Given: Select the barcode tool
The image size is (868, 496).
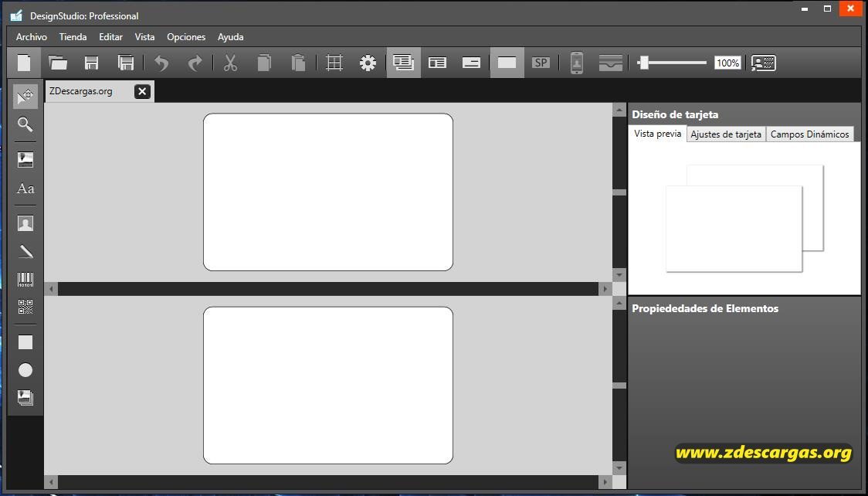Looking at the screenshot, I should (x=25, y=279).
